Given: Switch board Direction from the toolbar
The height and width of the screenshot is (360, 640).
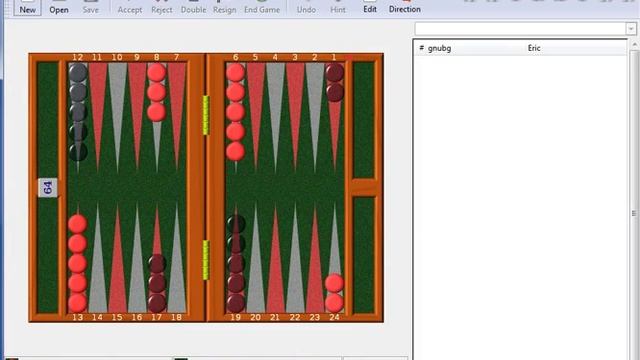Looking at the screenshot, I should pyautogui.click(x=404, y=8).
